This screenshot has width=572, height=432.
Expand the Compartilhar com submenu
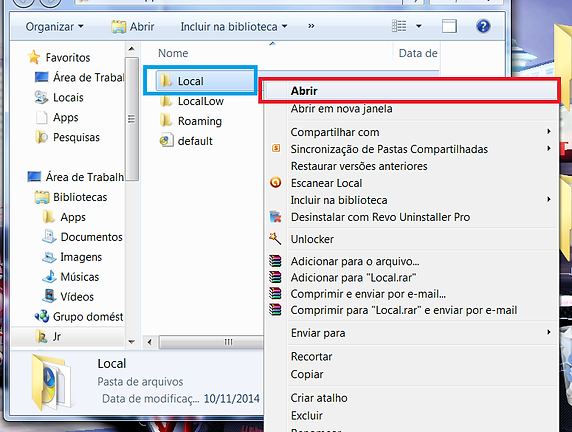(x=411, y=132)
